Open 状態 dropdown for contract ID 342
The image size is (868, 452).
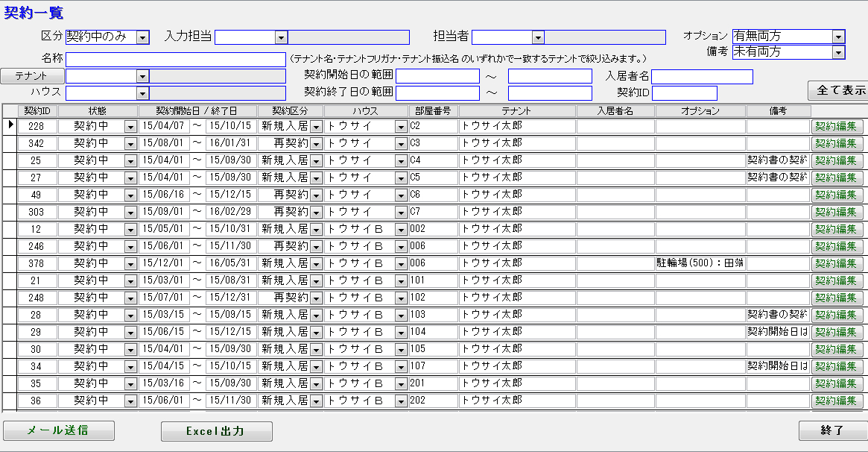(x=130, y=143)
